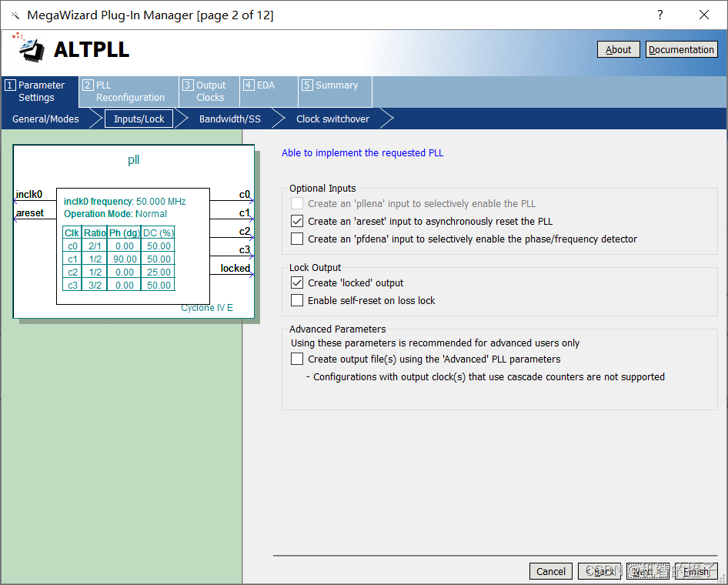The image size is (728, 585).
Task: Click 'Operation Mode: Normal' text
Action: (115, 213)
